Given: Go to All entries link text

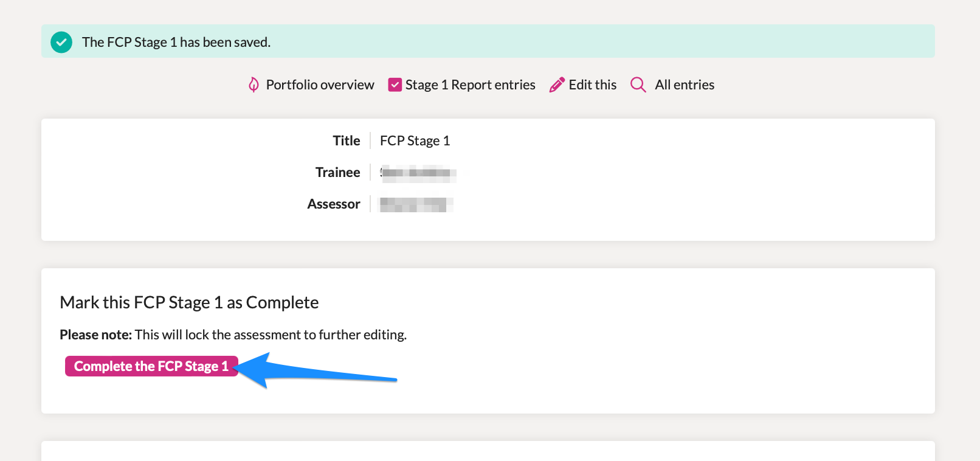Looking at the screenshot, I should (x=684, y=85).
